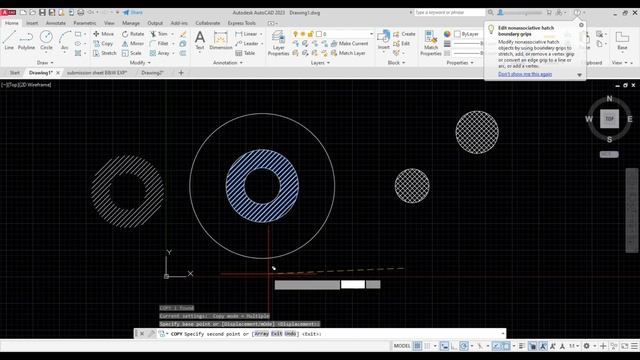Image resolution: width=640 pixels, height=360 pixels.
Task: Toggle object snap tracking in status bar
Action: pos(496,346)
